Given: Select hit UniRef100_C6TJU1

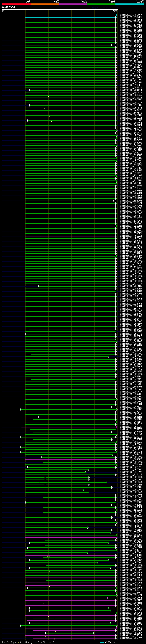Looking at the screenshot, I should click(131, 83).
